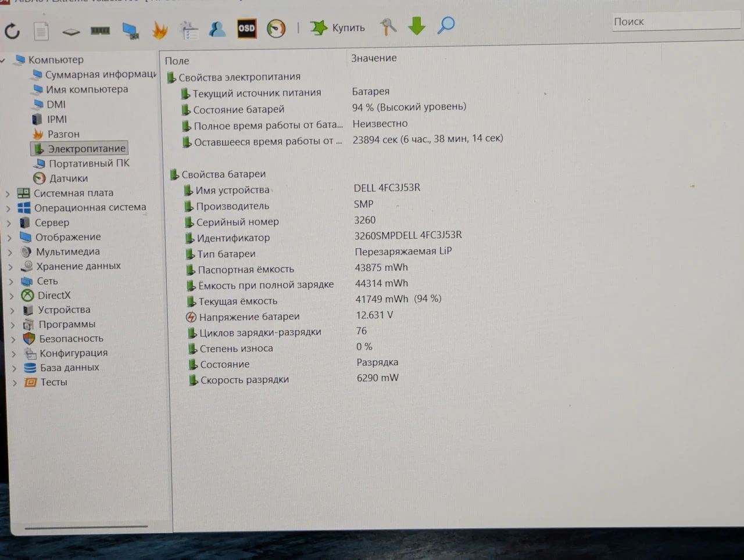
Task: Expand the Отображение node
Action: 10,238
